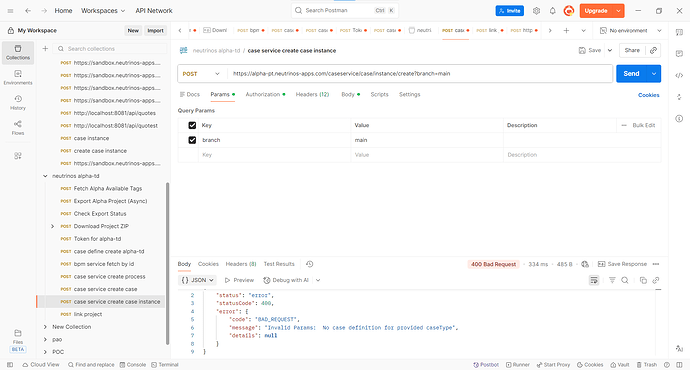This screenshot has width=690, height=370.
Task: Open the Files BETA sidebar panel
Action: (18, 340)
